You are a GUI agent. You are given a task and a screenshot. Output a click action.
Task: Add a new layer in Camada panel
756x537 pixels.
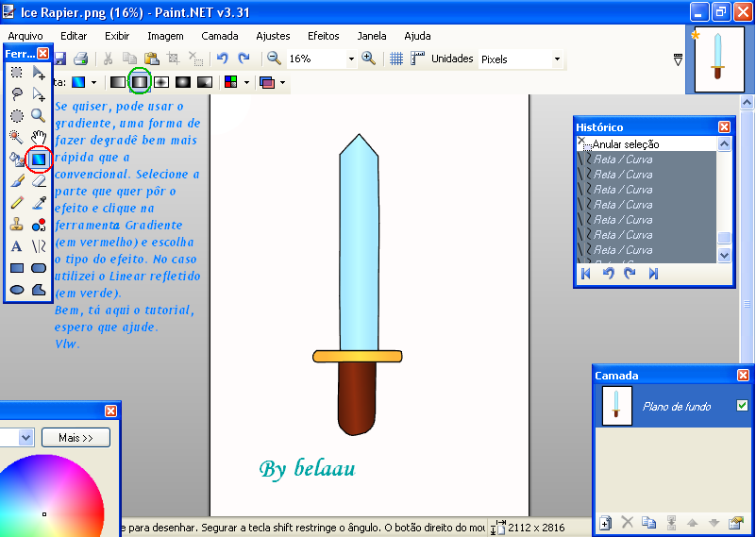606,522
